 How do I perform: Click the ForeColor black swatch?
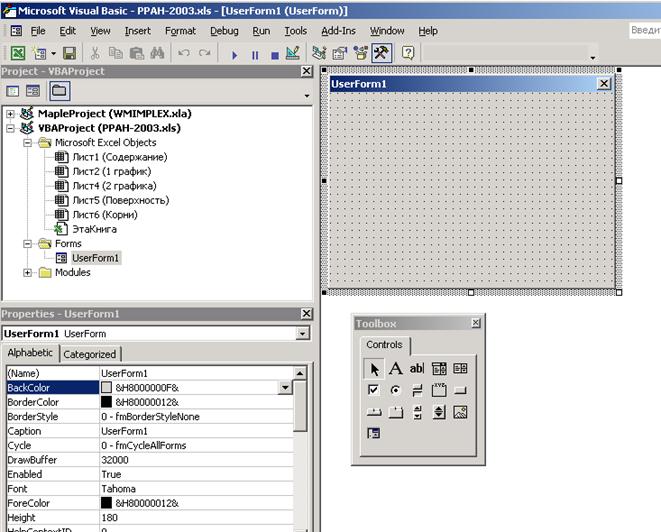[107, 503]
